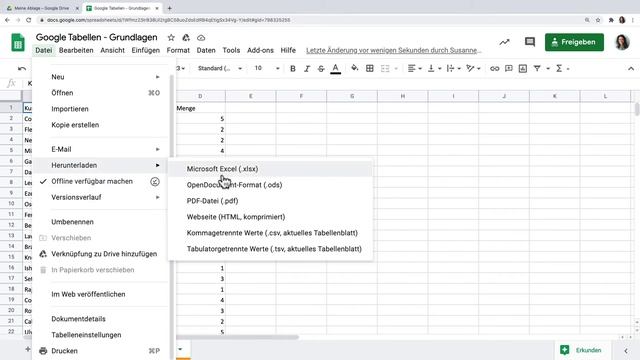Screen dimensions: 640x360
Task: Click the filter funnel icon
Action: tap(537, 69)
